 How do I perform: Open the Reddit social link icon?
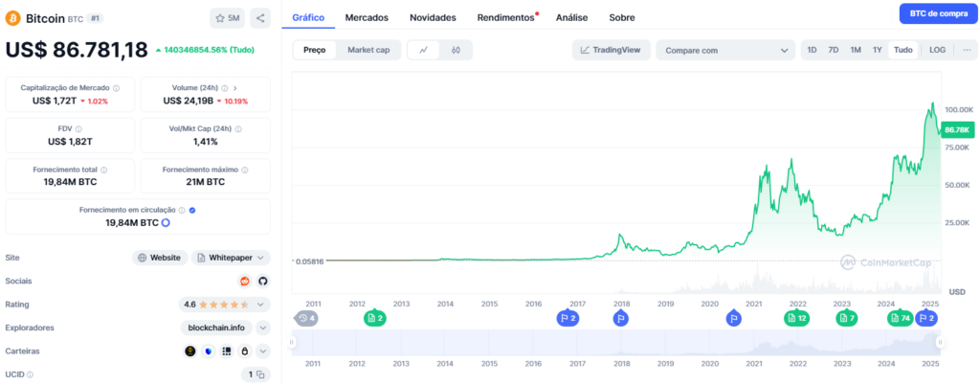(x=245, y=281)
